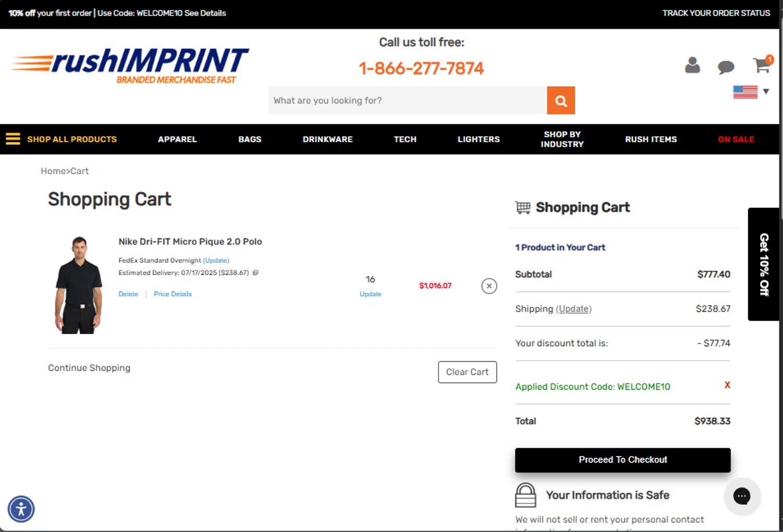Open Nike Dri-FIT Micro Pique 2.0 Polo title
The width and height of the screenshot is (783, 532).
(x=190, y=242)
